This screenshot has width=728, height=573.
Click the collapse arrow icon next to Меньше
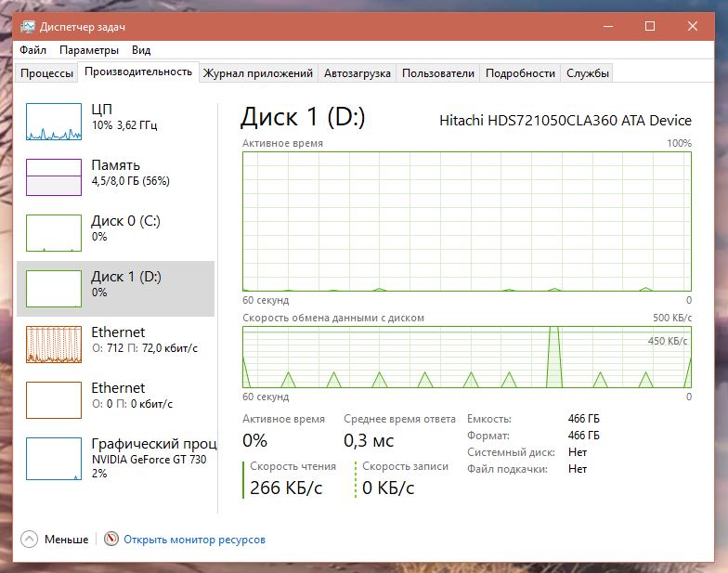pos(29,539)
